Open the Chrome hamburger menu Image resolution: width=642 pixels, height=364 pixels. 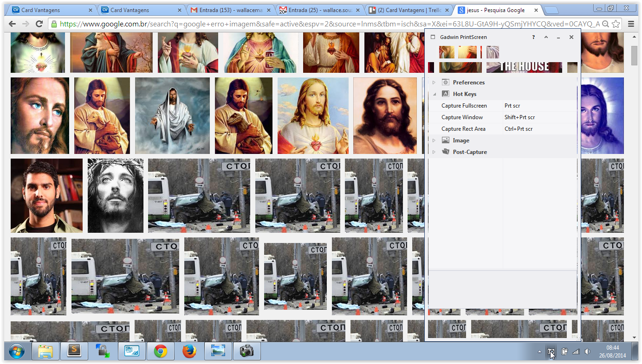tap(631, 24)
